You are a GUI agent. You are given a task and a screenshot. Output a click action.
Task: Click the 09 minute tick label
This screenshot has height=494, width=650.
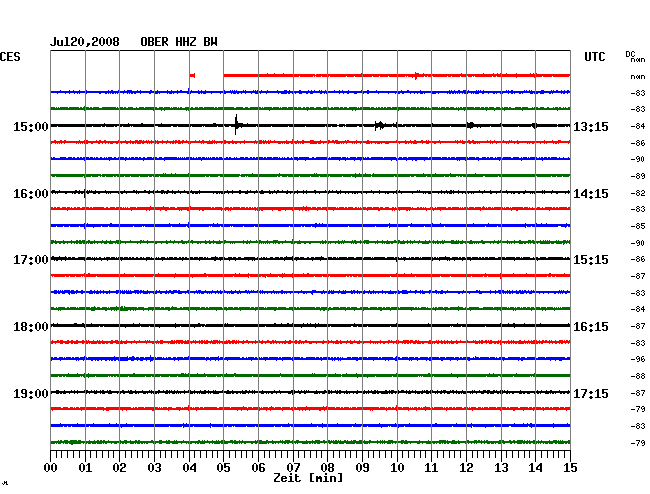(x=362, y=467)
